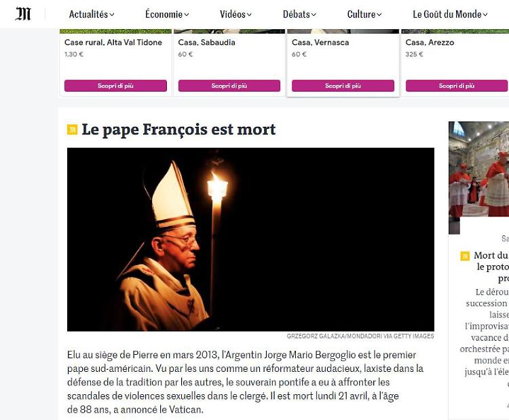This screenshot has width=509, height=420.
Task: Click Scopri di più for Casa, Sabaudia
Action: coord(229,85)
